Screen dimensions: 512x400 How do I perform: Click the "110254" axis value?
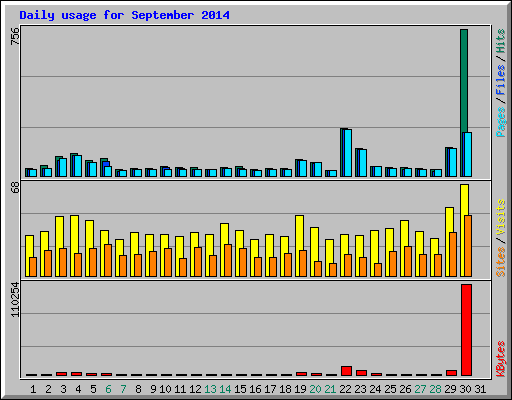[x=15, y=299]
